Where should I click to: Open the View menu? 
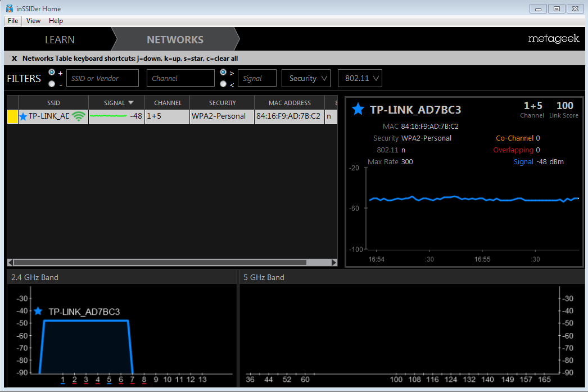point(33,21)
